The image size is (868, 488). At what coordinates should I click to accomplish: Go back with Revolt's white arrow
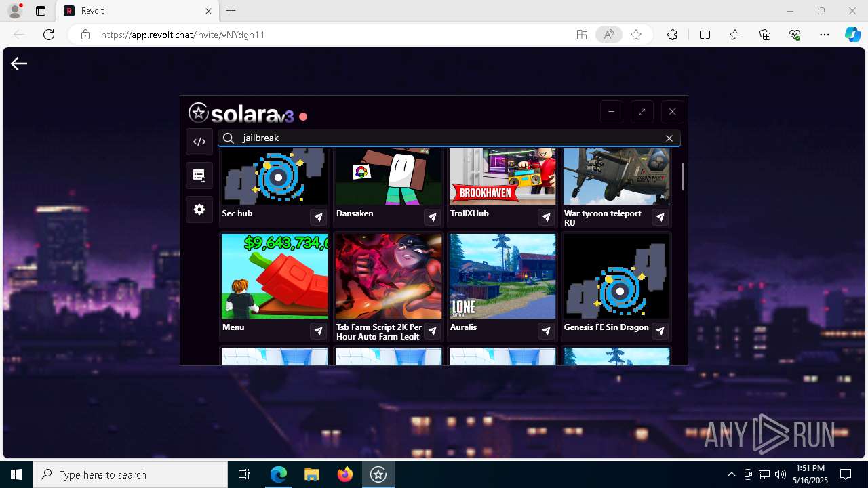(x=19, y=64)
